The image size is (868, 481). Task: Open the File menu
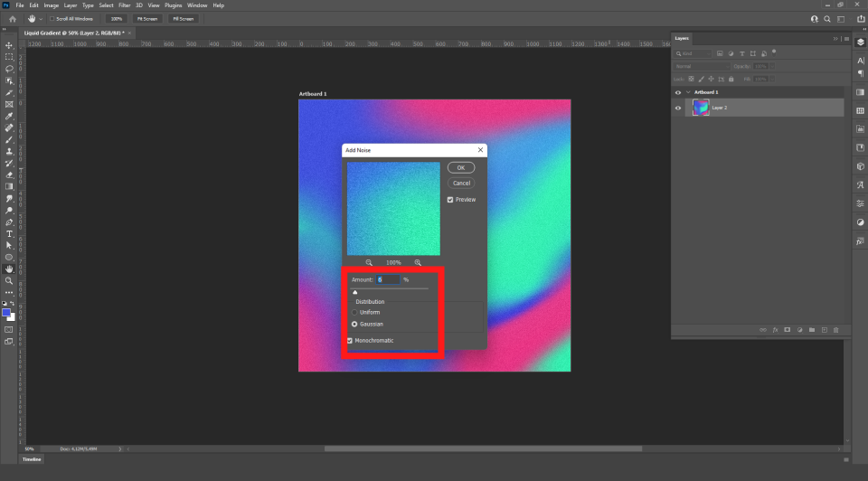click(x=19, y=5)
